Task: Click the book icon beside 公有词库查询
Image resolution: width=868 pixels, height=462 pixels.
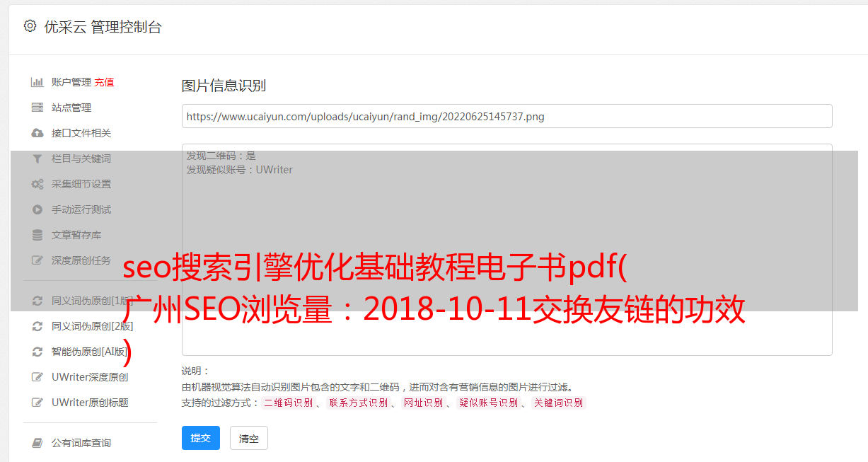Action: pyautogui.click(x=37, y=443)
